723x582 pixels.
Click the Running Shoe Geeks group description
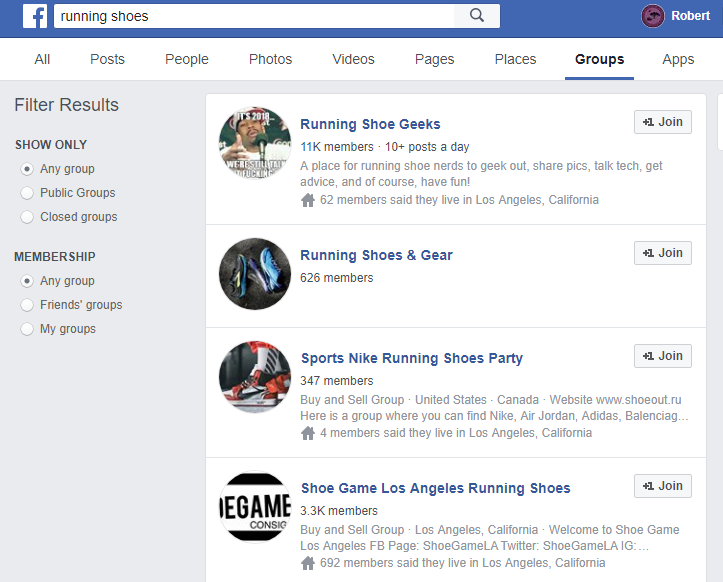point(481,174)
